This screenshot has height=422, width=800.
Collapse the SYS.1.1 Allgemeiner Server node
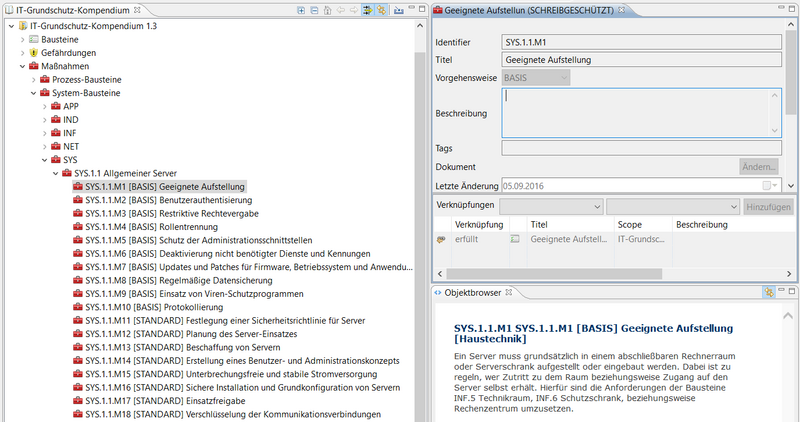coord(56,173)
